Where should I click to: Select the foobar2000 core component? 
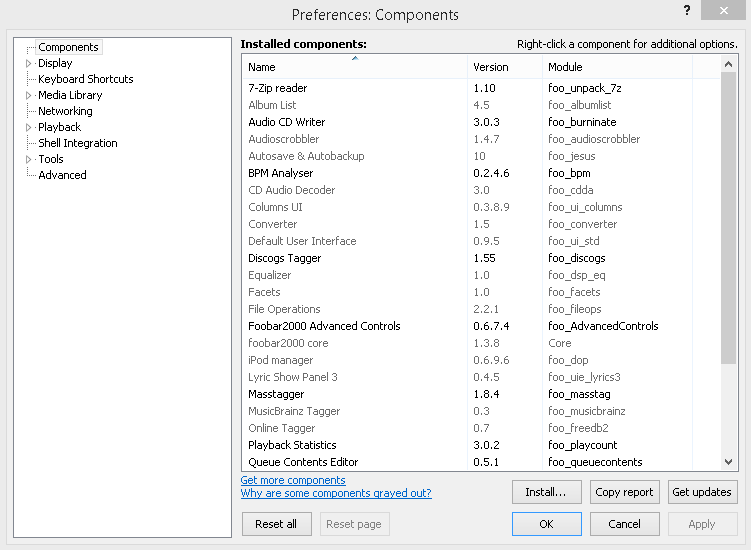click(x=481, y=343)
